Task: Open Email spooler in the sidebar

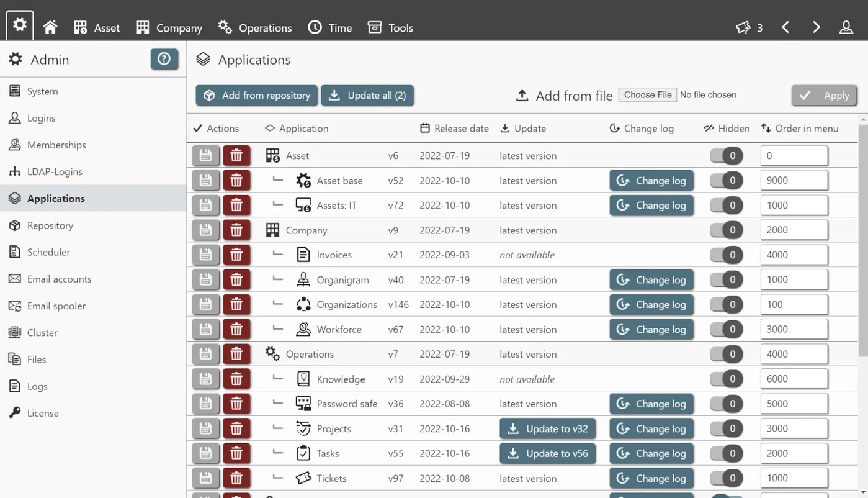Action: pyautogui.click(x=93, y=306)
